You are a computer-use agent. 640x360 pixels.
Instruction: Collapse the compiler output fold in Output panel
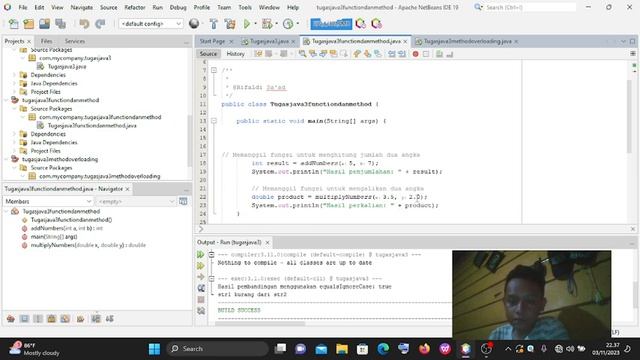(x=211, y=255)
